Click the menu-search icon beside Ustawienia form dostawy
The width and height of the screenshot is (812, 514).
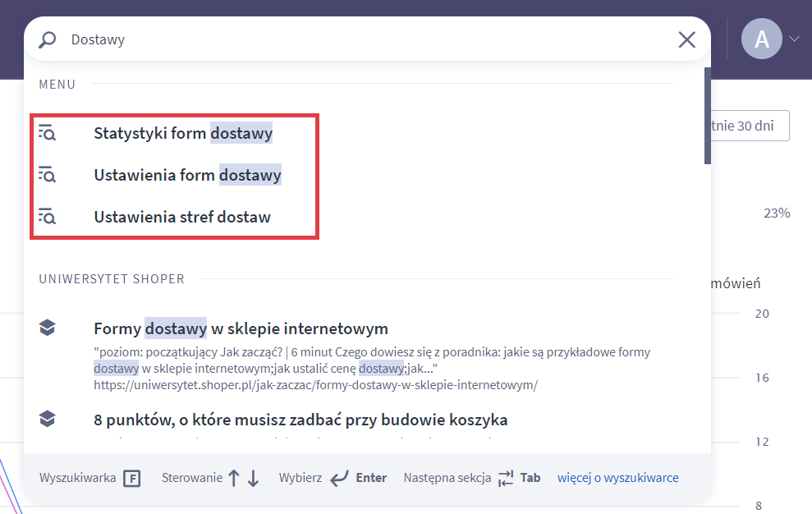(47, 174)
